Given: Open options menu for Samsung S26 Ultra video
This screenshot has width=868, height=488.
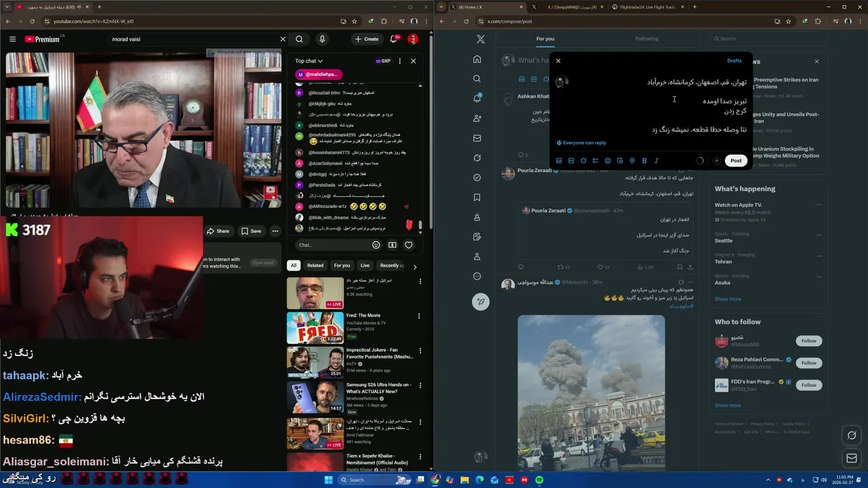Looking at the screenshot, I should tap(419, 385).
